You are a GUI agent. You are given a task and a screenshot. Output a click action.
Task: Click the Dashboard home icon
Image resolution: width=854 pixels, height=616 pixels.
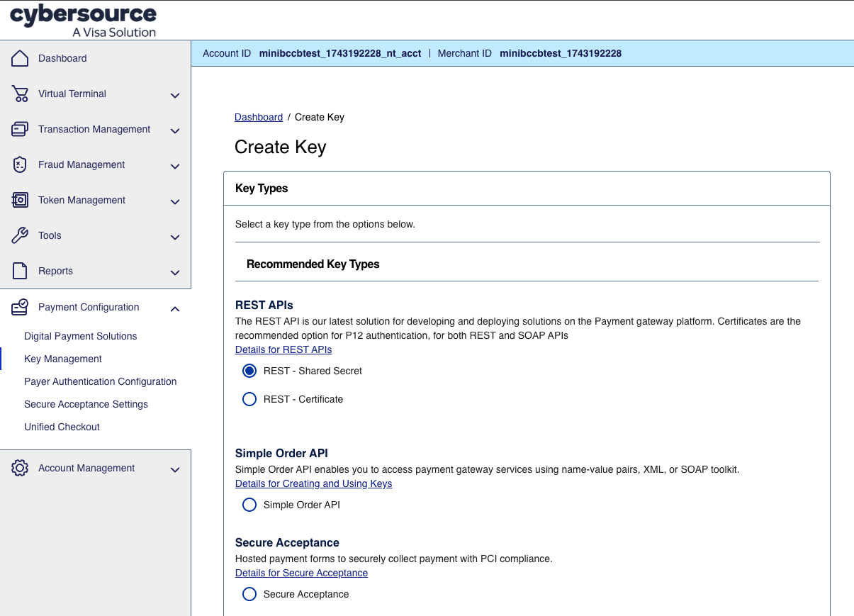(20, 58)
